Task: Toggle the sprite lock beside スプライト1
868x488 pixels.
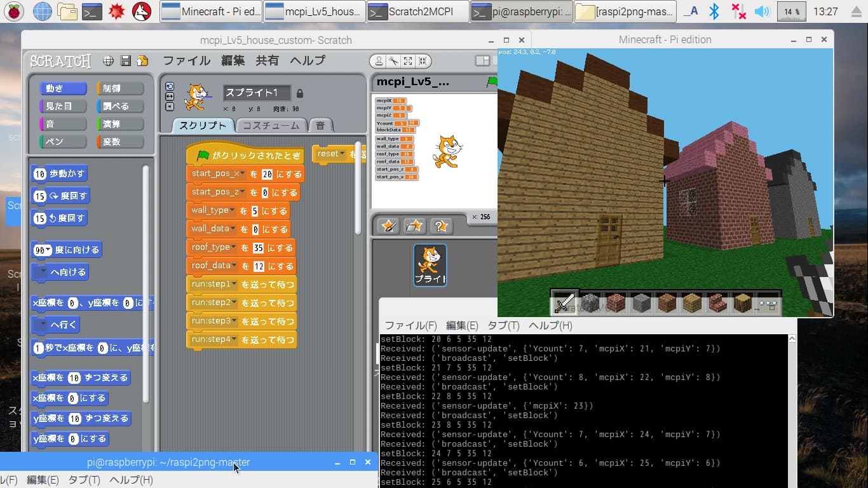Action: [299, 93]
